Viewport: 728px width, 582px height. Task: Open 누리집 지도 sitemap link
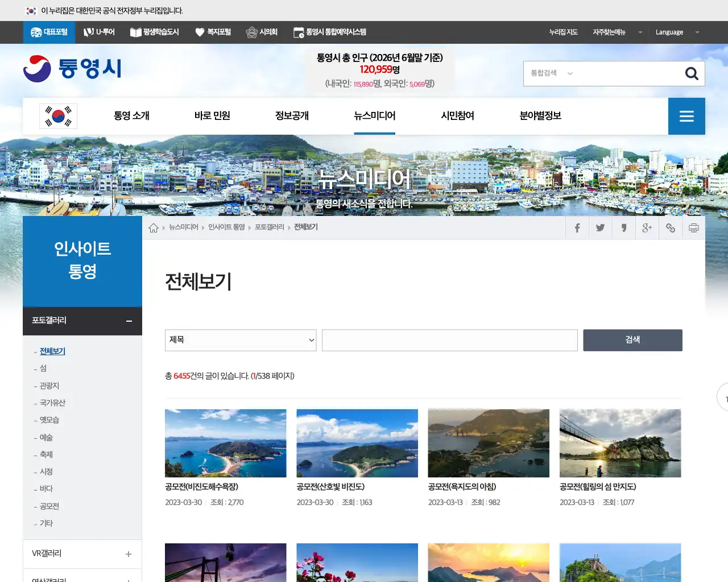pyautogui.click(x=563, y=32)
